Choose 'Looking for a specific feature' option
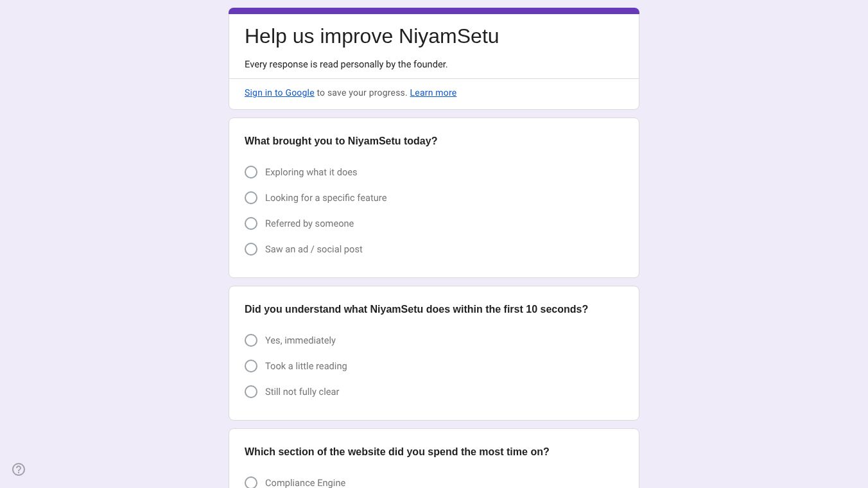868x488 pixels. click(251, 198)
